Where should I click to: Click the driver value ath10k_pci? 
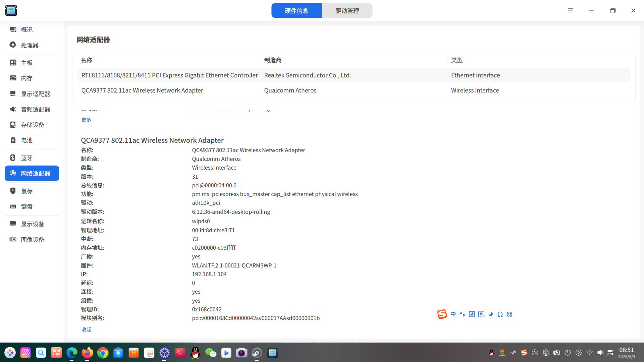pyautogui.click(x=206, y=203)
